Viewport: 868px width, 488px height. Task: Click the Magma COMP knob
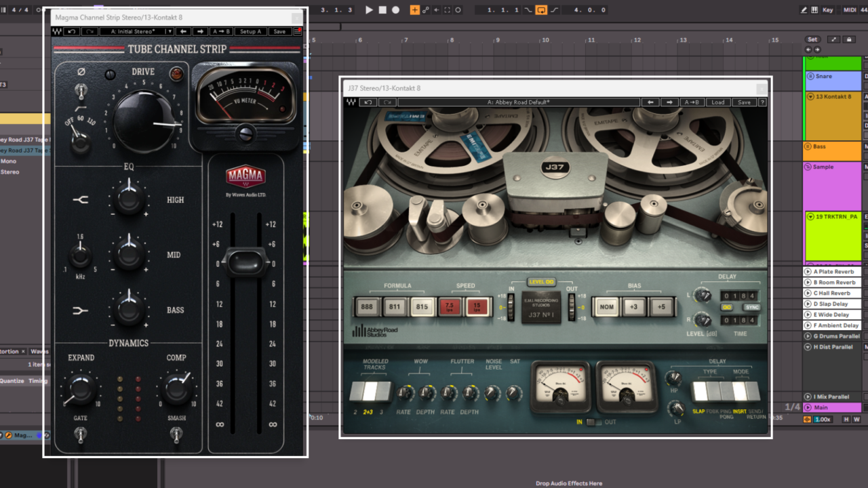(176, 390)
